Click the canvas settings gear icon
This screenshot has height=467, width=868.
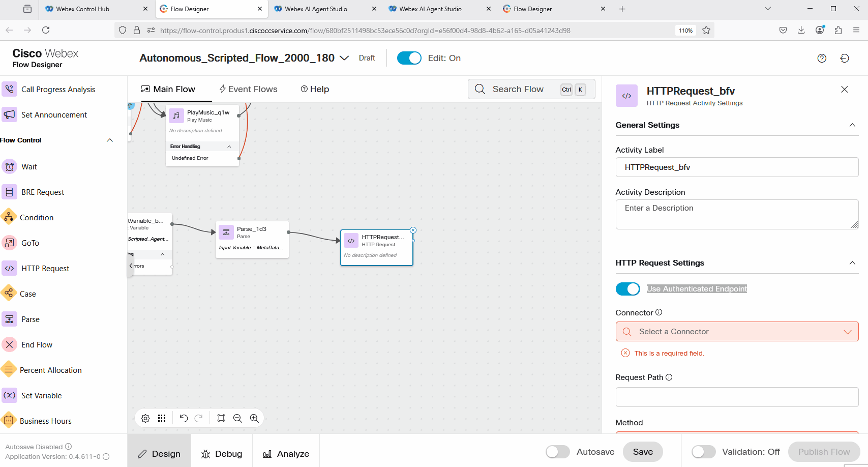(x=145, y=418)
